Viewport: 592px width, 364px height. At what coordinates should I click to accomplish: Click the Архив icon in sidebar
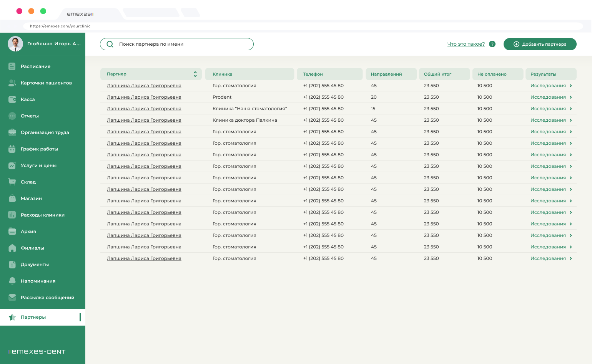(12, 232)
